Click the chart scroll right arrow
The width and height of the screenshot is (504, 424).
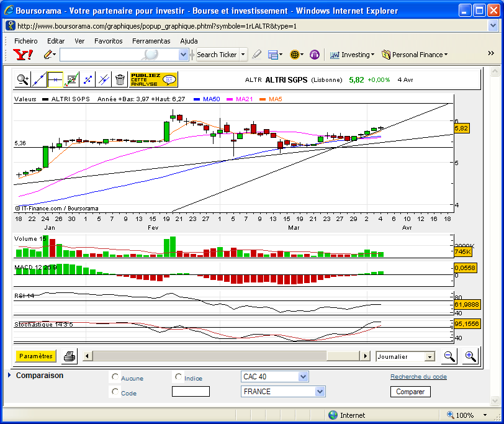[x=365, y=356]
